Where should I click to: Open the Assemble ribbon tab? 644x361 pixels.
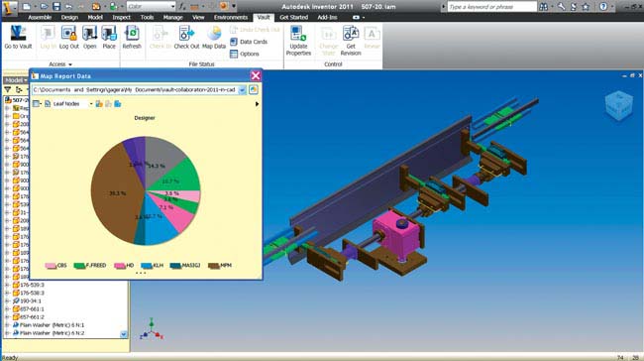coord(40,17)
